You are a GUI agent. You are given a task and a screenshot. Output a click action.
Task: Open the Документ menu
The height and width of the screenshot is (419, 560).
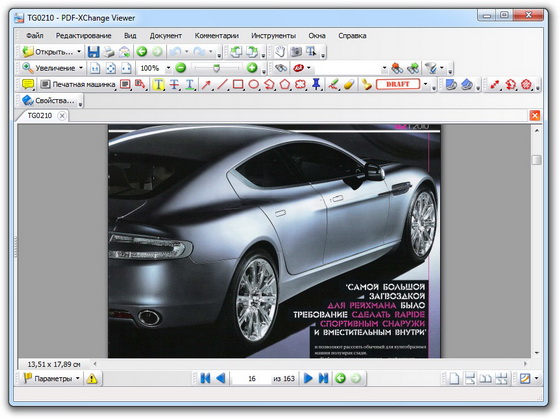click(x=166, y=36)
